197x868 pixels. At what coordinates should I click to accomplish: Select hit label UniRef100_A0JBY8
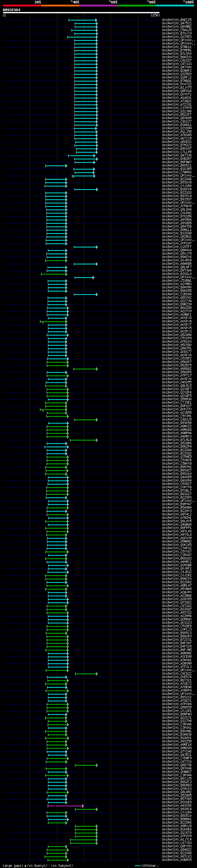pos(177,260)
